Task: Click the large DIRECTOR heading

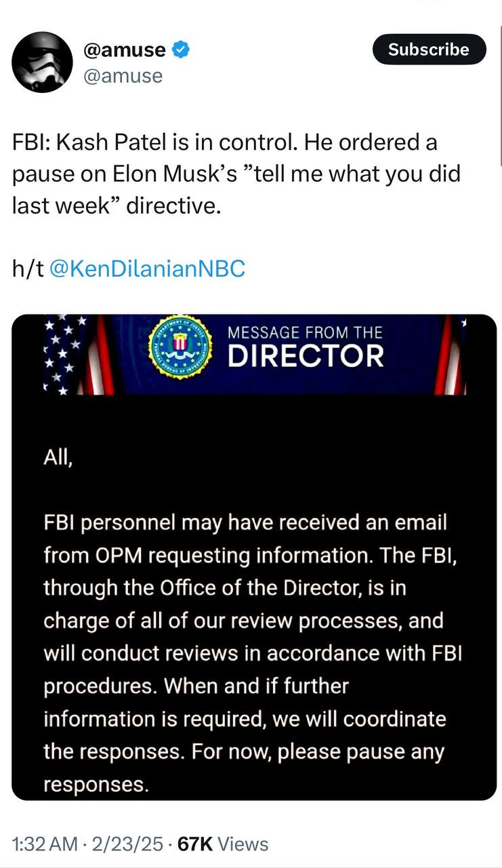Action: pos(306,356)
